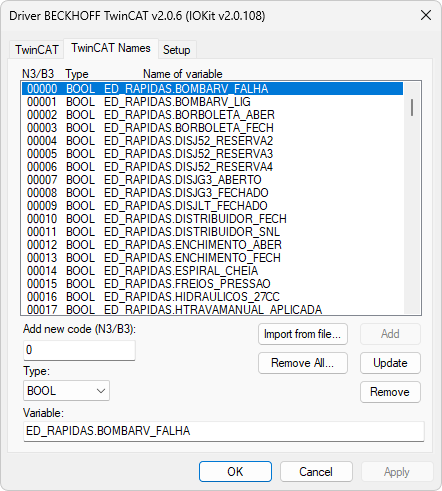442x491 pixels.
Task: Select row ED_RAPIDAS.ENCHIMENTO_FECH
Action: (x=212, y=258)
